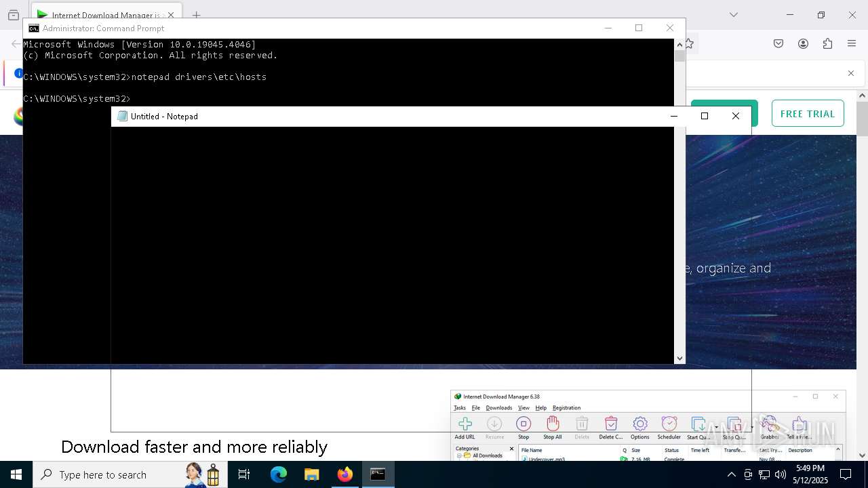Open the Firefox View icon
The image size is (868, 488).
14,15
